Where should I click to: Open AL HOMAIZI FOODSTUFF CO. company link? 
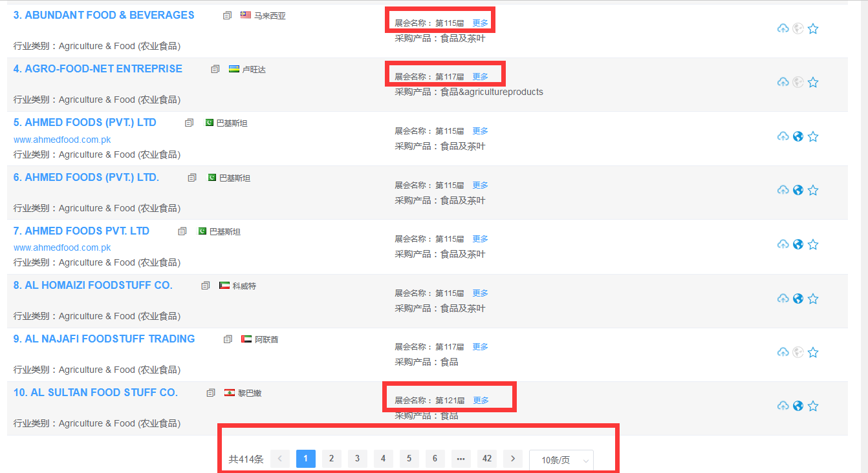click(x=93, y=285)
